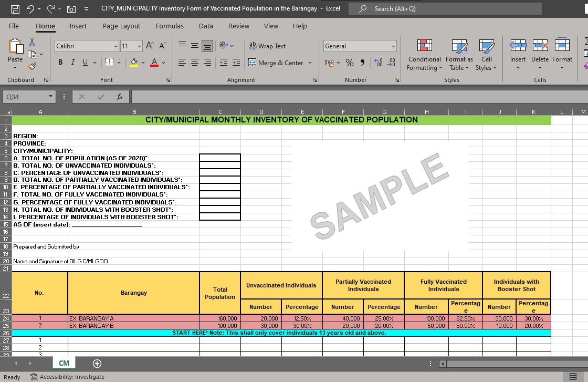Open Conditional Formatting menu
Image resolution: width=588 pixels, height=382 pixels.
(425, 55)
